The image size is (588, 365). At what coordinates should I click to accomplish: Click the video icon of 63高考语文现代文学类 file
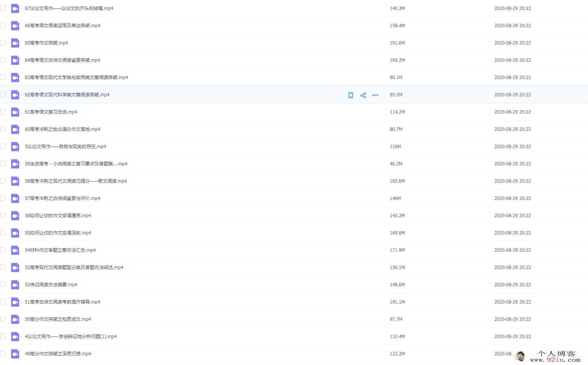point(15,78)
